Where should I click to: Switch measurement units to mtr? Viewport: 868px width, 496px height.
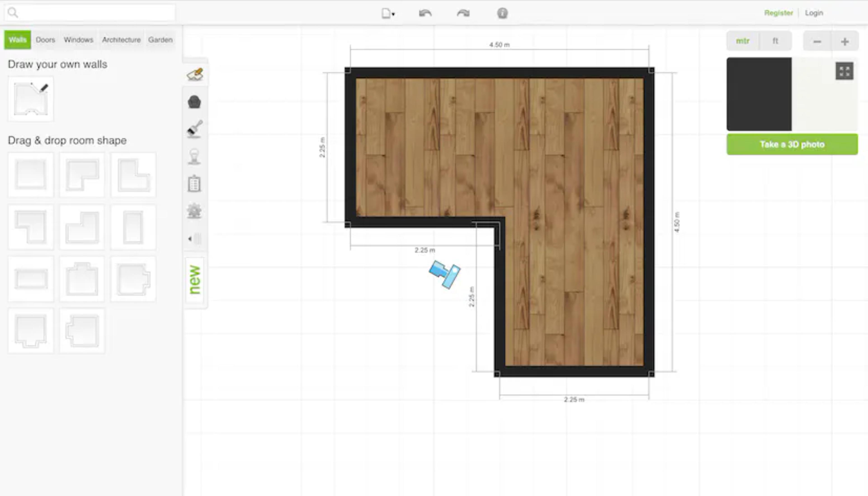[742, 41]
